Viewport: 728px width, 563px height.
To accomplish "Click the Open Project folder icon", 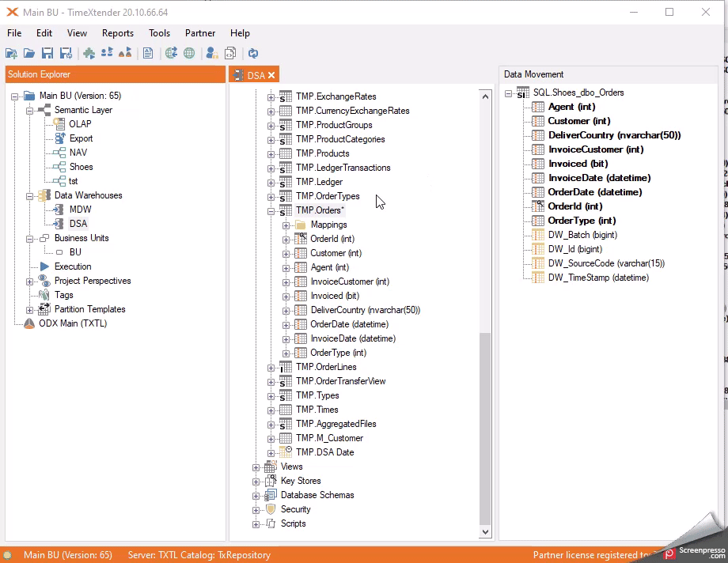I will 29,54.
